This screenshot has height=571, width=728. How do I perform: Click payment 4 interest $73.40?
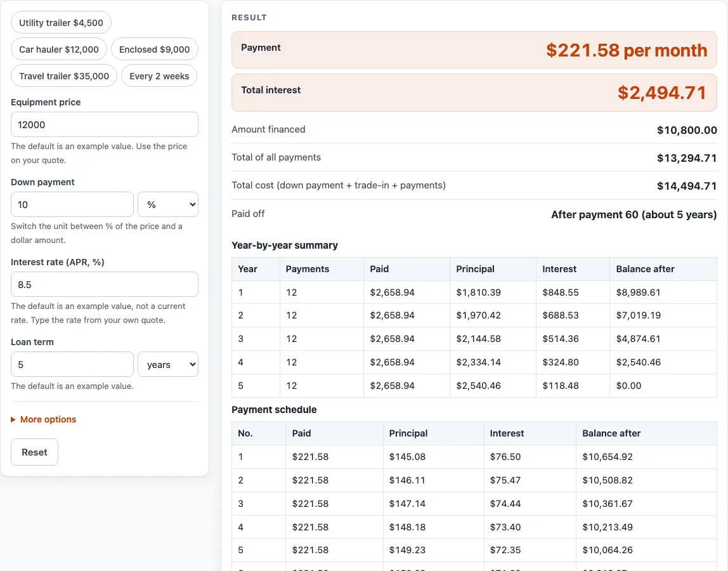pos(505,527)
